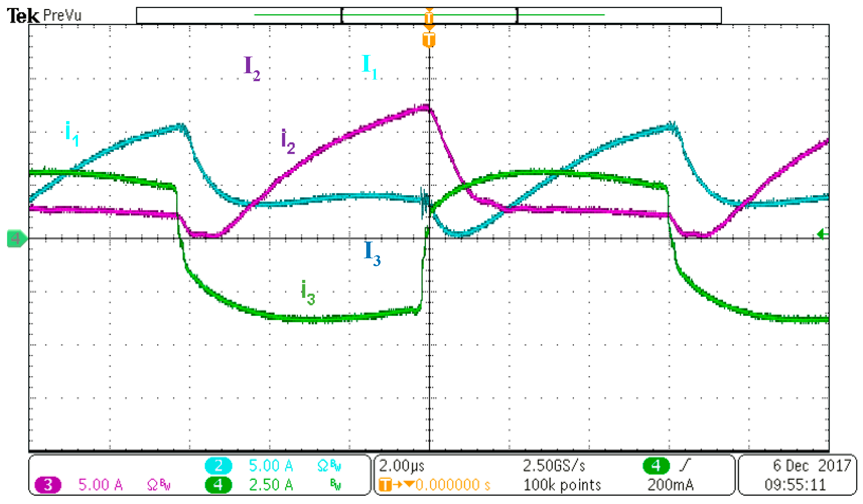863x504 pixels.
Task: Click channel 4 2.50 A scale readout
Action: (x=271, y=485)
